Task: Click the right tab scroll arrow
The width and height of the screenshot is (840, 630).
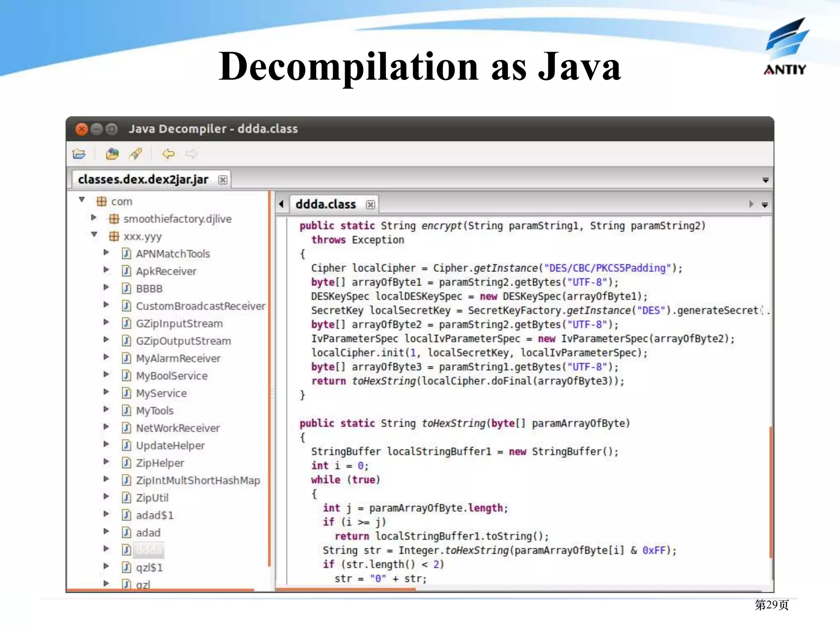Action: click(x=751, y=204)
